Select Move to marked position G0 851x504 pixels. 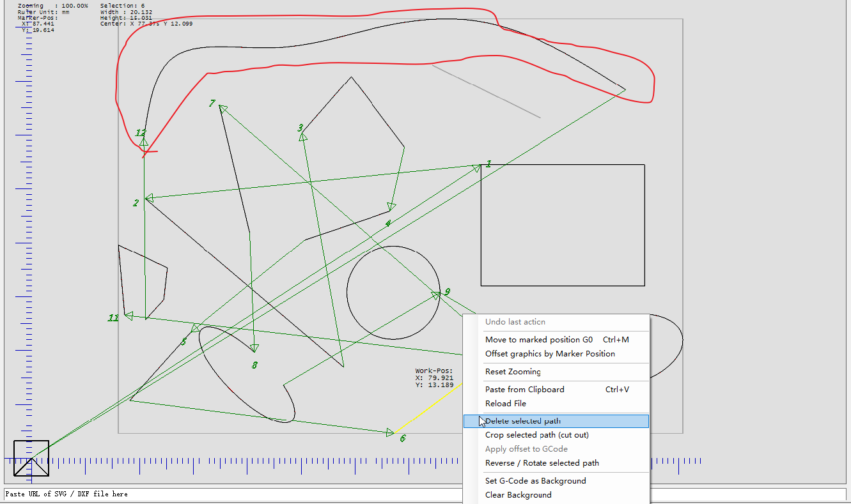pyautogui.click(x=538, y=340)
